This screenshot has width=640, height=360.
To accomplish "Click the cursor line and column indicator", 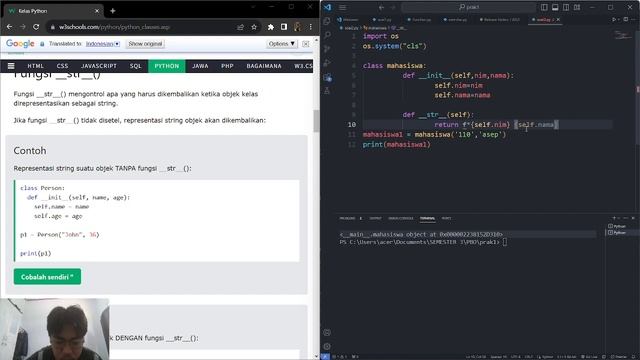I will pyautogui.click(x=476, y=357).
